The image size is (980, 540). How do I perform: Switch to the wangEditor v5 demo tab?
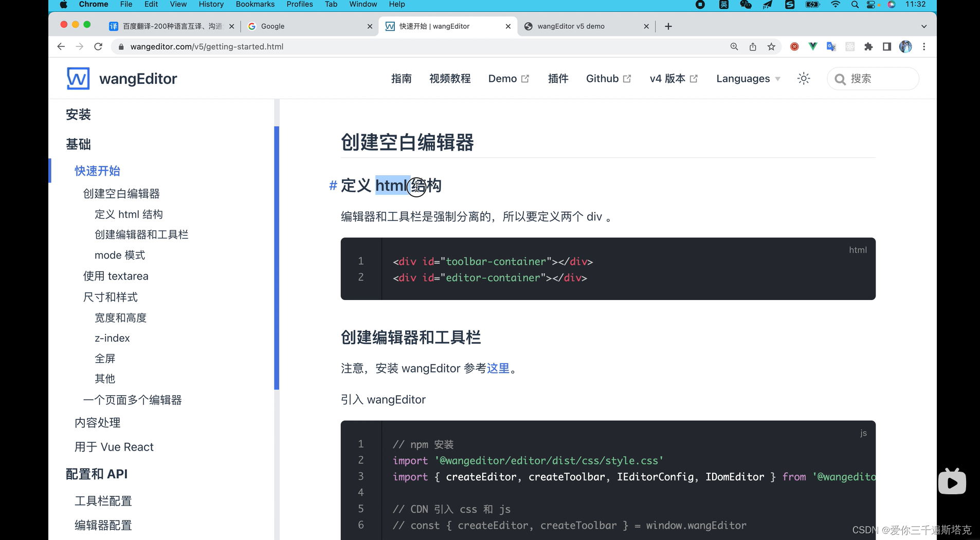pyautogui.click(x=571, y=26)
